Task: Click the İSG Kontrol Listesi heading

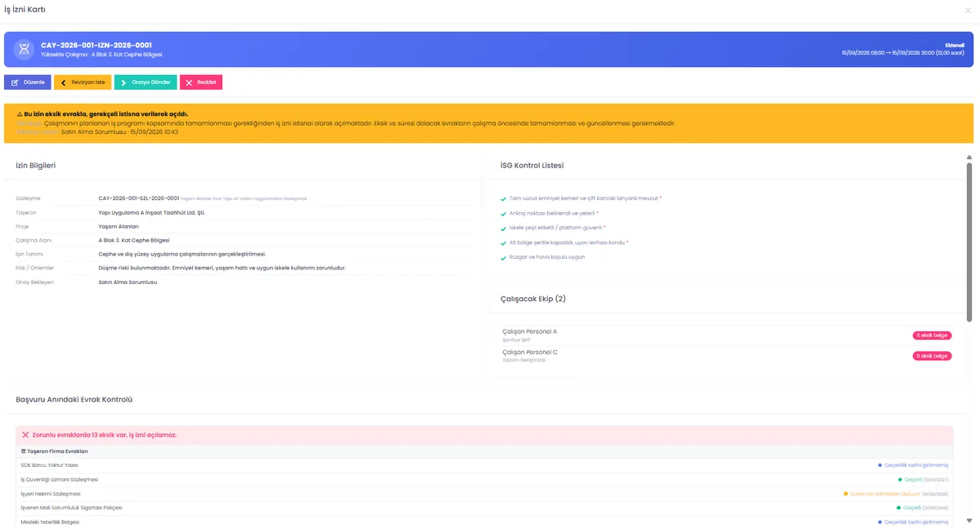Action: [x=532, y=166]
